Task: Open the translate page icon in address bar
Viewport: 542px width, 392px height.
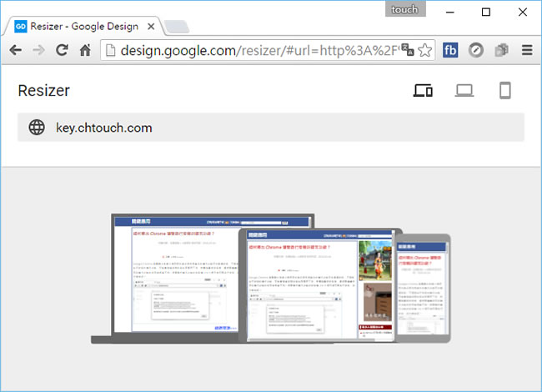Action: pos(406,50)
